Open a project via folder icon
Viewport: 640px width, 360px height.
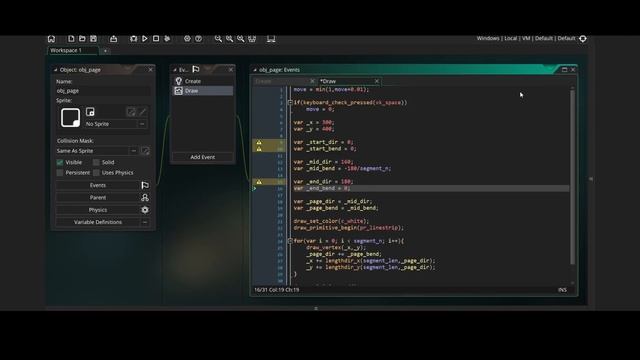coord(82,38)
